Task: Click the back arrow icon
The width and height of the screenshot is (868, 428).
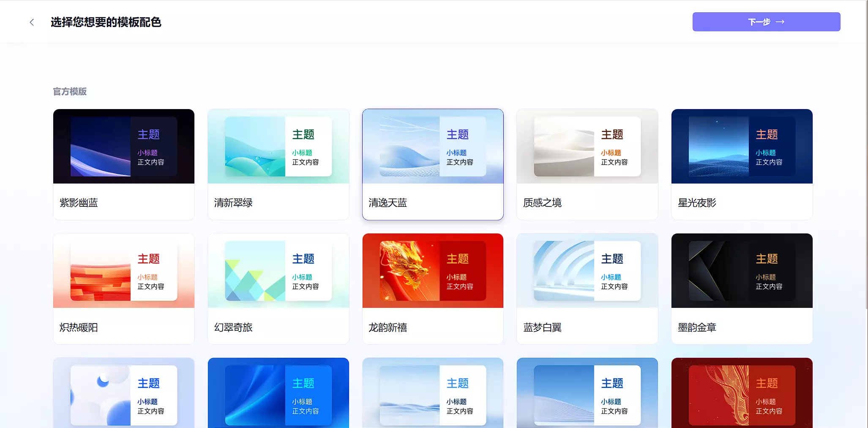Action: pos(32,22)
